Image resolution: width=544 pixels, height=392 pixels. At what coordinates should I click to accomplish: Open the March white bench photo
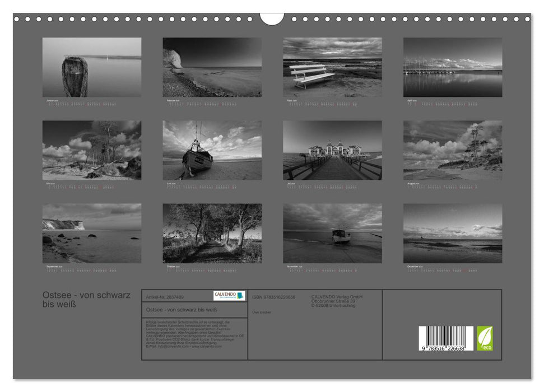(332, 67)
